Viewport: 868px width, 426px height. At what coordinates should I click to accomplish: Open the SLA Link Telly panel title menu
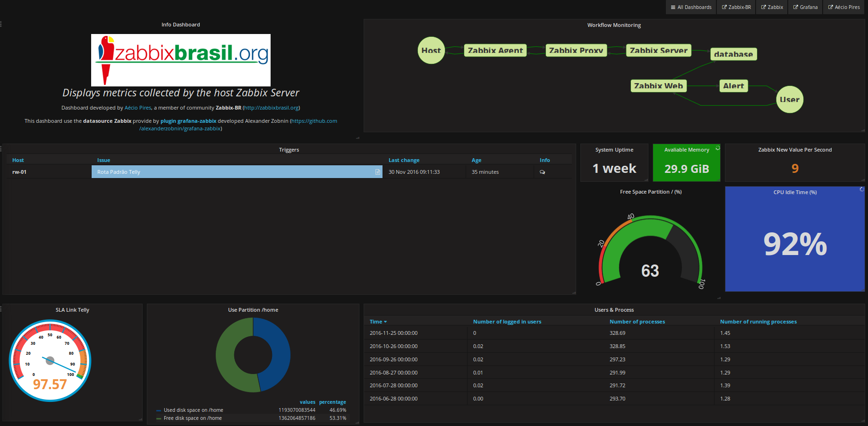click(72, 310)
